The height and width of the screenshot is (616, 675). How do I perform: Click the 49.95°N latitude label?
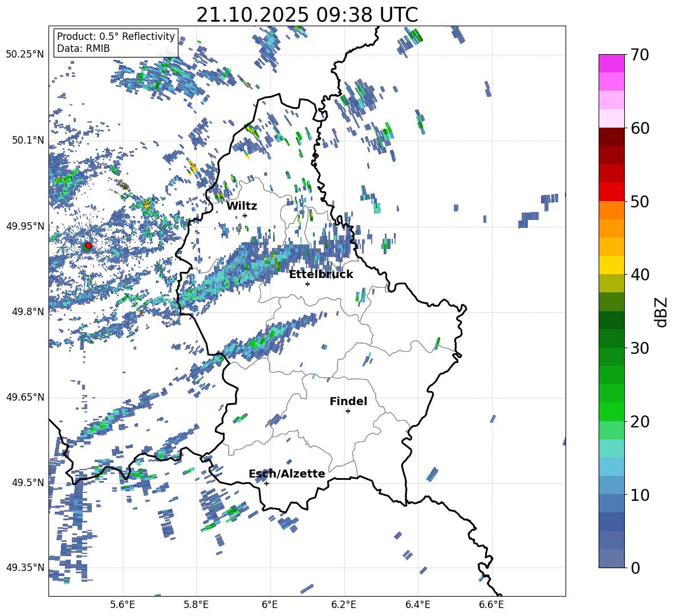[x=25, y=226]
